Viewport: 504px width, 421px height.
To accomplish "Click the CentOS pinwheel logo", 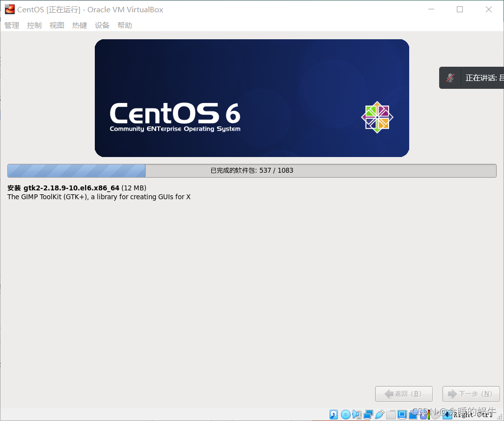I will [377, 117].
